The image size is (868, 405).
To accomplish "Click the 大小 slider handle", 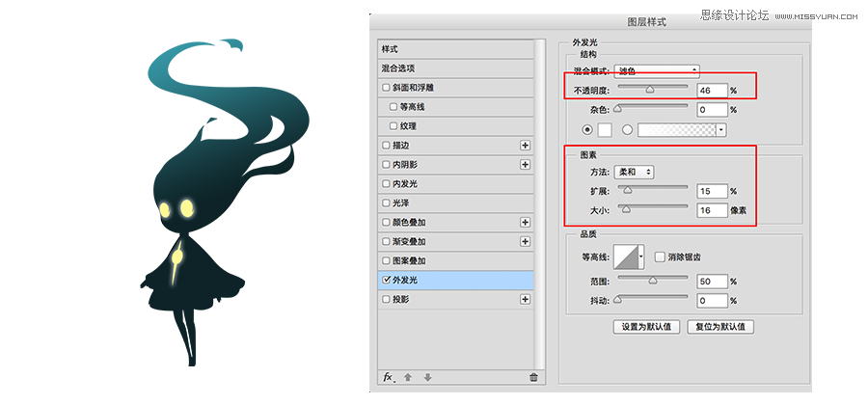I will click(x=626, y=209).
